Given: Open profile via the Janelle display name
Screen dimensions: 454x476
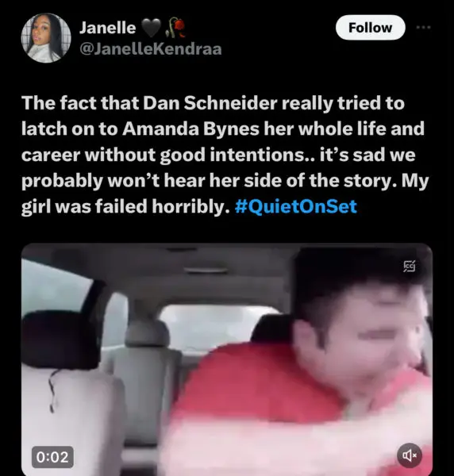Looking at the screenshot, I should coord(107,28).
